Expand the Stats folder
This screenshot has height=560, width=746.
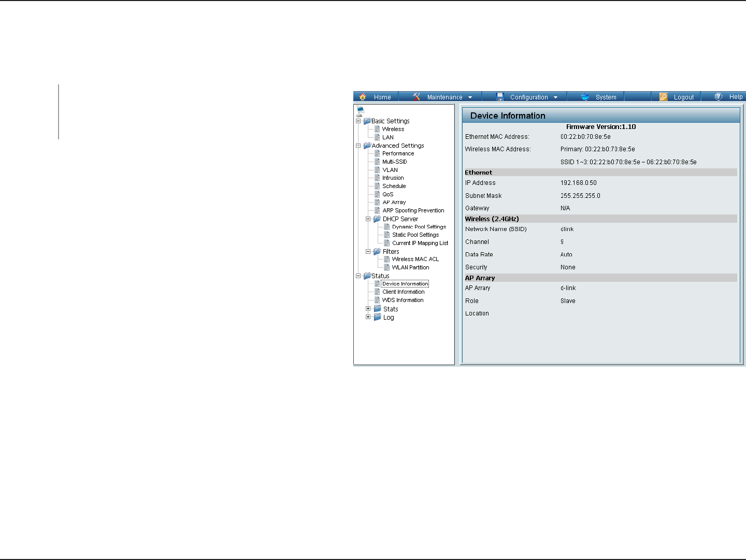tap(368, 309)
